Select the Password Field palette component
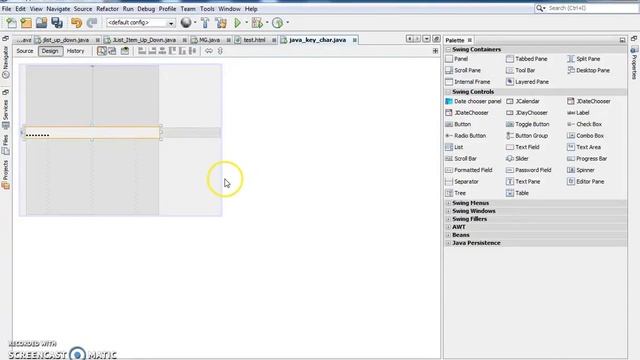Image resolution: width=640 pixels, height=360 pixels. pos(529,170)
